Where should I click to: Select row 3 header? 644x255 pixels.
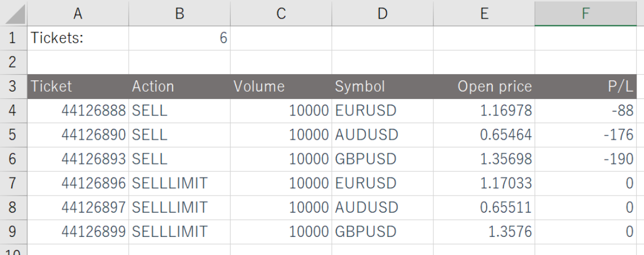[13, 87]
